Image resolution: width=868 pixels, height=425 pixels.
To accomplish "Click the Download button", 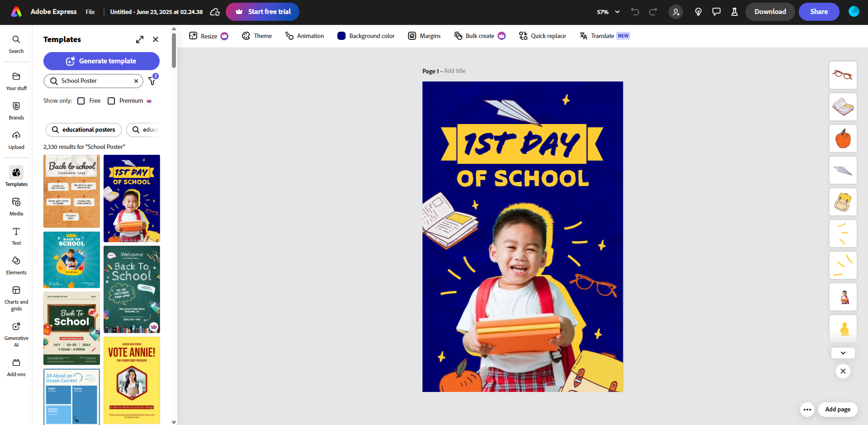I will pyautogui.click(x=770, y=12).
